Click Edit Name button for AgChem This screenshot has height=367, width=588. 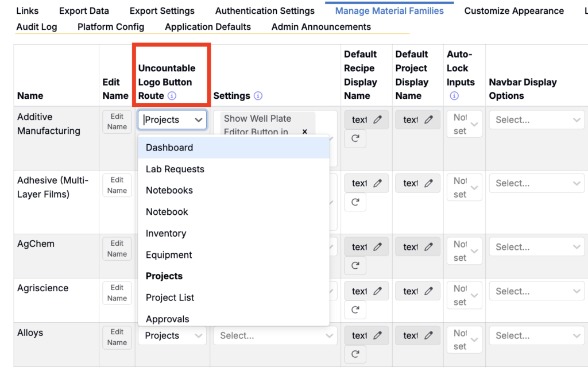click(117, 248)
